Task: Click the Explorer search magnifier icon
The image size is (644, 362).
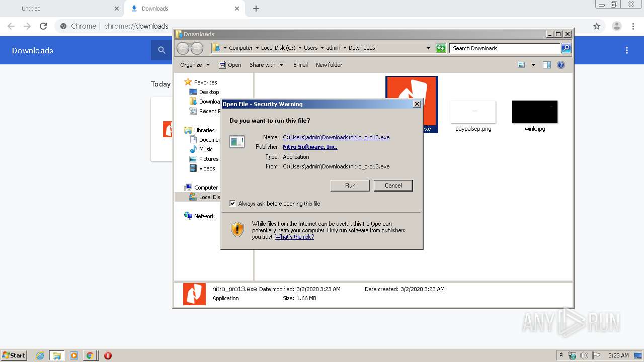Action: point(566,48)
